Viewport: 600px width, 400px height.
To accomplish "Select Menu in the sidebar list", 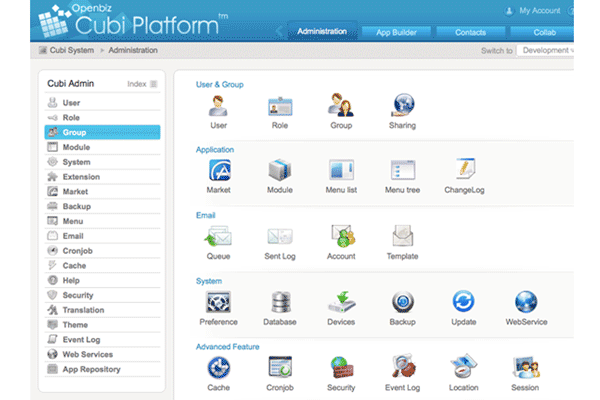I will click(102, 221).
